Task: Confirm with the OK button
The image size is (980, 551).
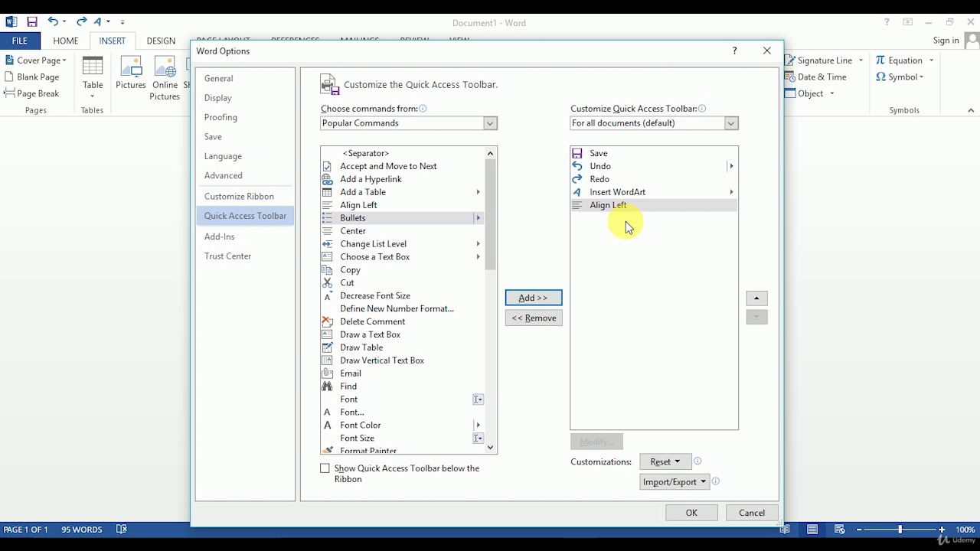Action: click(x=691, y=513)
